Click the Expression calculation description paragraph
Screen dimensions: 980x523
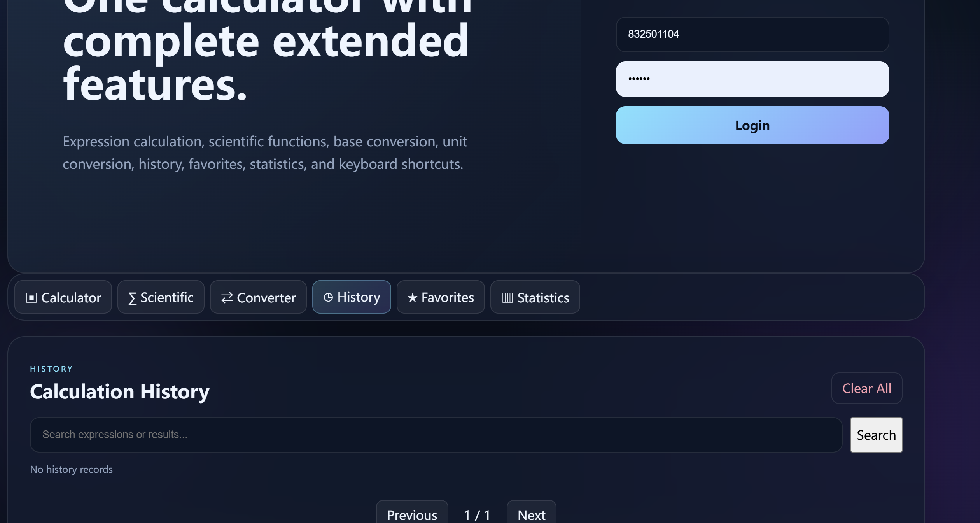[265, 153]
